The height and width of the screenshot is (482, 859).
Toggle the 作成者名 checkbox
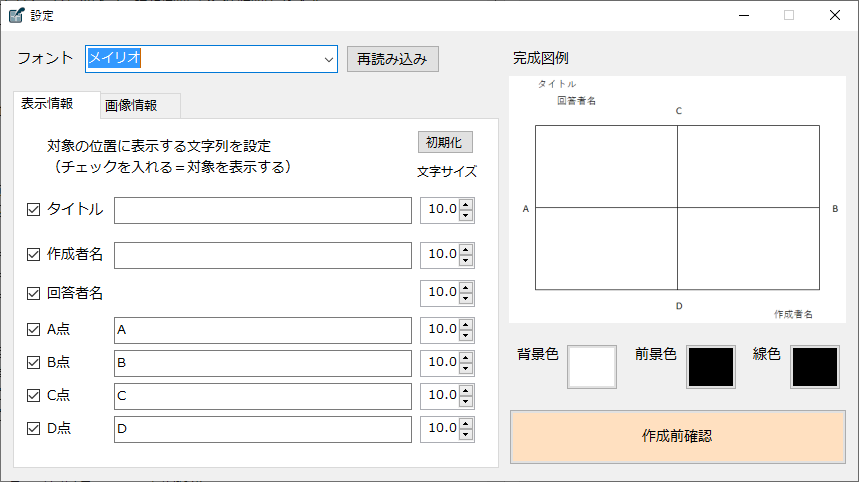[33, 255]
